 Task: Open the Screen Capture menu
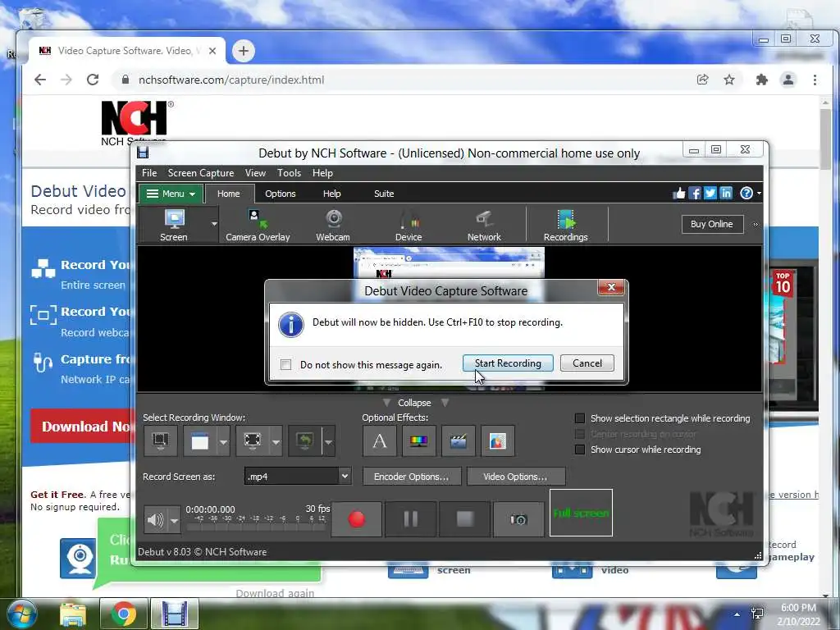point(201,173)
